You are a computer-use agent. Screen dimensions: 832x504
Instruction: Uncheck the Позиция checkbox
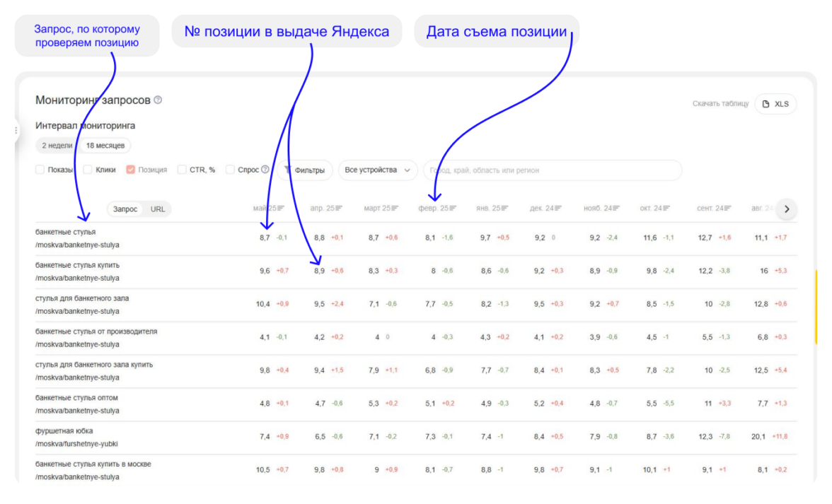pos(130,170)
